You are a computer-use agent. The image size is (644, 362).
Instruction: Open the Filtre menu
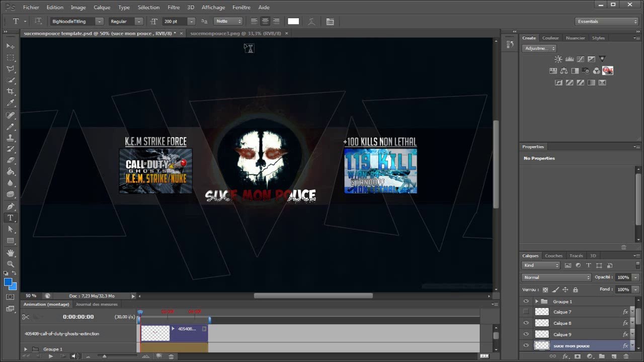pos(174,8)
